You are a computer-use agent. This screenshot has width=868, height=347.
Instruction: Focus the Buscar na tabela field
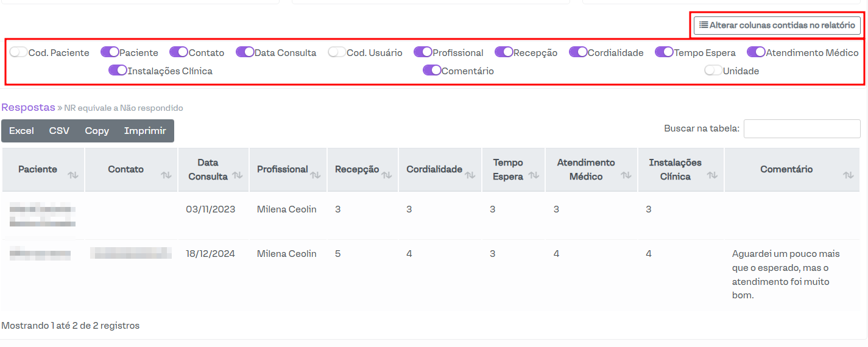click(802, 128)
